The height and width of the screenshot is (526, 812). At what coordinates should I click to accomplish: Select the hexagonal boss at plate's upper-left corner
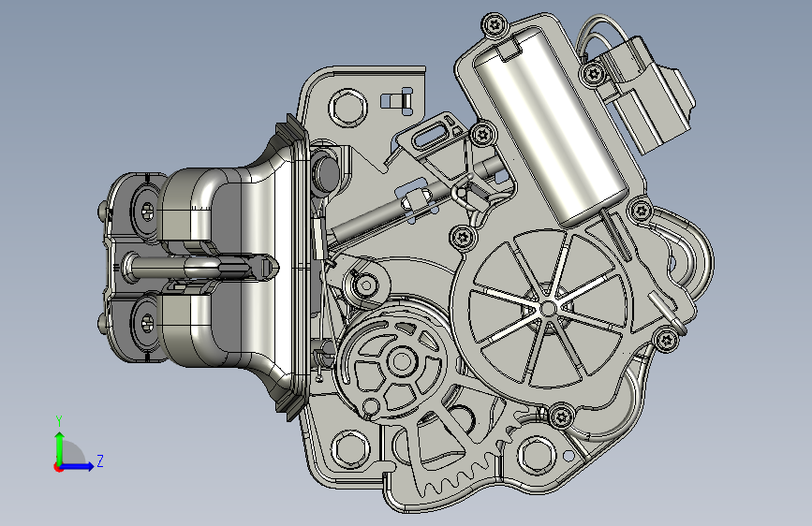coord(348,108)
